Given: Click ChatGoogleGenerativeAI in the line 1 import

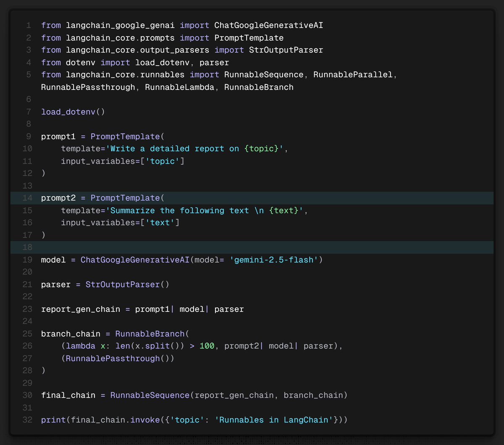Looking at the screenshot, I should pos(268,26).
